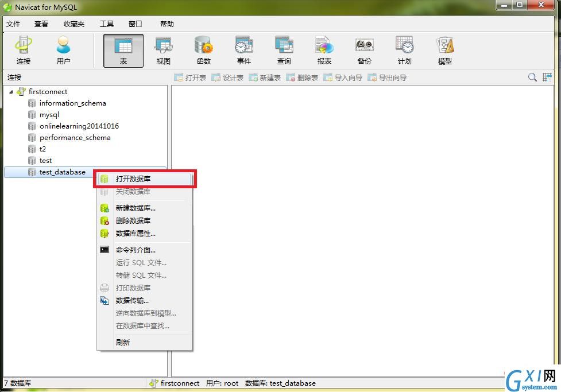This screenshot has height=392, width=561.
Task: Click the 查询 (Query) toolbar icon
Action: click(284, 51)
